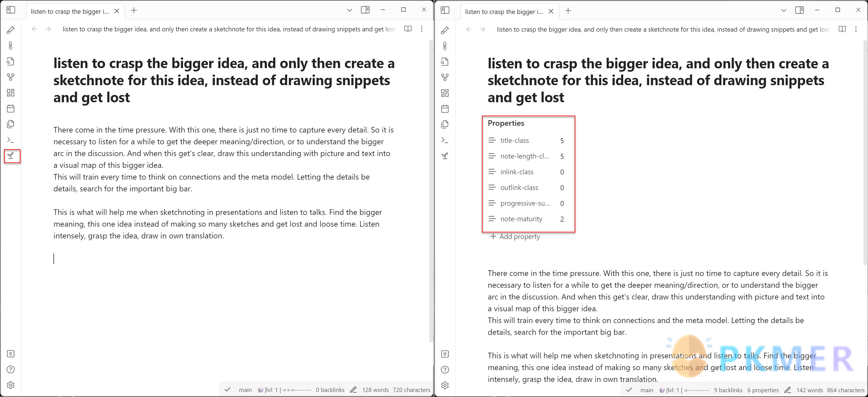Navigate forward in the left window

[48, 29]
